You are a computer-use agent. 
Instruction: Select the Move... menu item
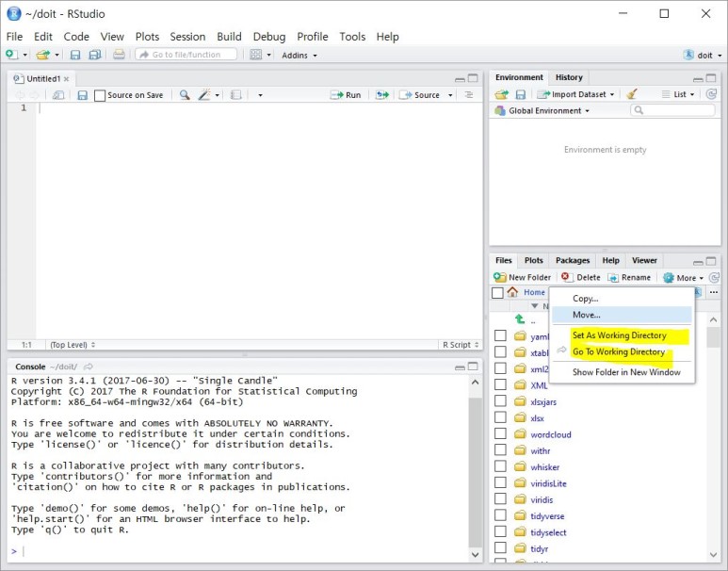pyautogui.click(x=622, y=315)
